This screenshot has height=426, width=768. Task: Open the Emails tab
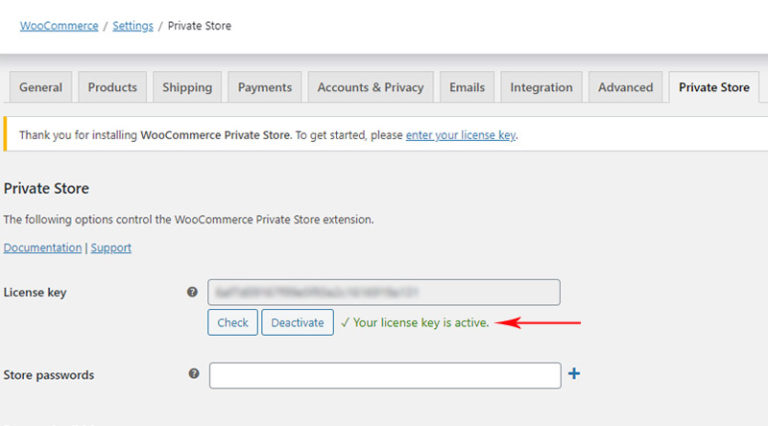point(467,87)
